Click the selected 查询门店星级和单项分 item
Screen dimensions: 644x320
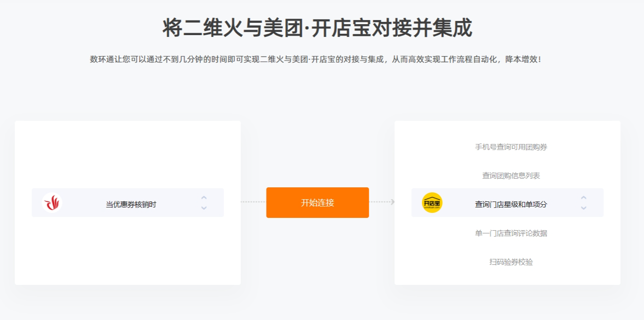pos(511,205)
